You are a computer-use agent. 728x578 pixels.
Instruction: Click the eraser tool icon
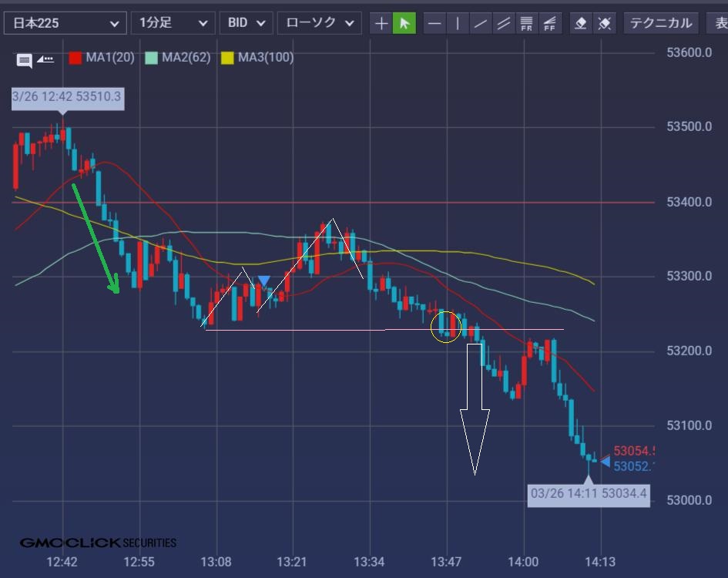(582, 23)
